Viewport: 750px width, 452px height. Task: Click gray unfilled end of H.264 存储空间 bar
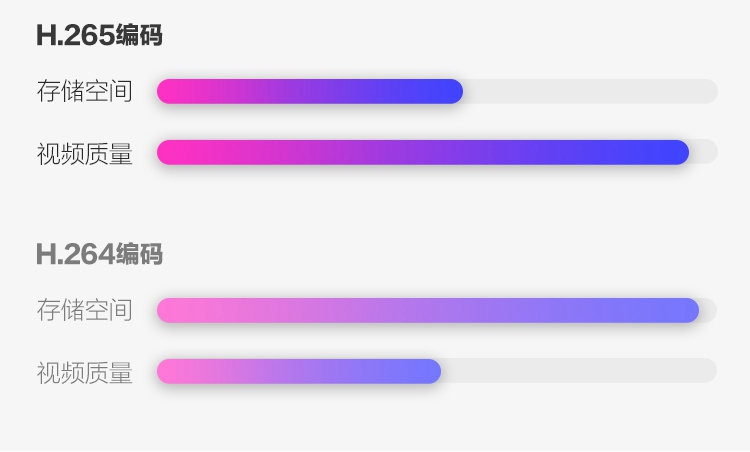coord(708,310)
